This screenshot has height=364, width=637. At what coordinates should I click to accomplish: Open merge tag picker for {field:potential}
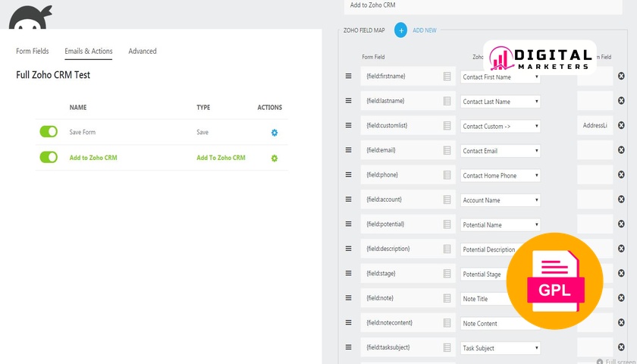pyautogui.click(x=447, y=224)
